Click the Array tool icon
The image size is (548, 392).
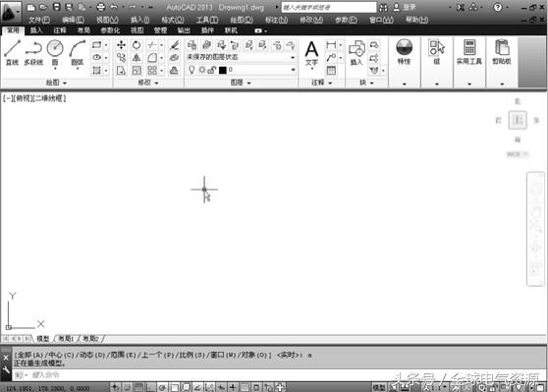pyautogui.click(x=152, y=71)
